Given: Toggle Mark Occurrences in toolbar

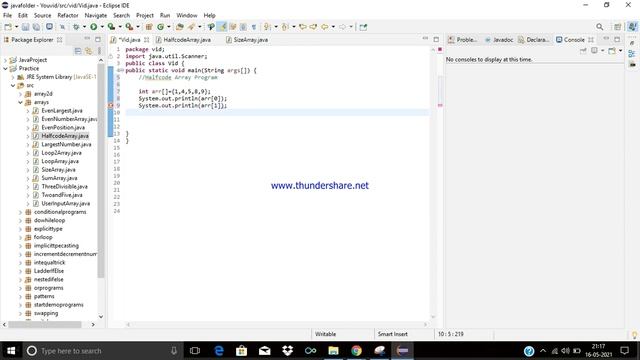Looking at the screenshot, I should (222, 27).
